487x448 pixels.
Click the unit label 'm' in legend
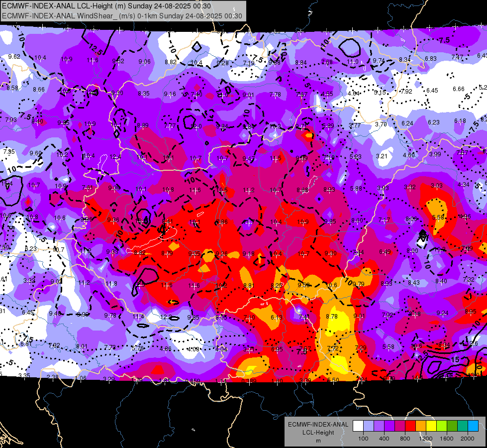point(318,441)
